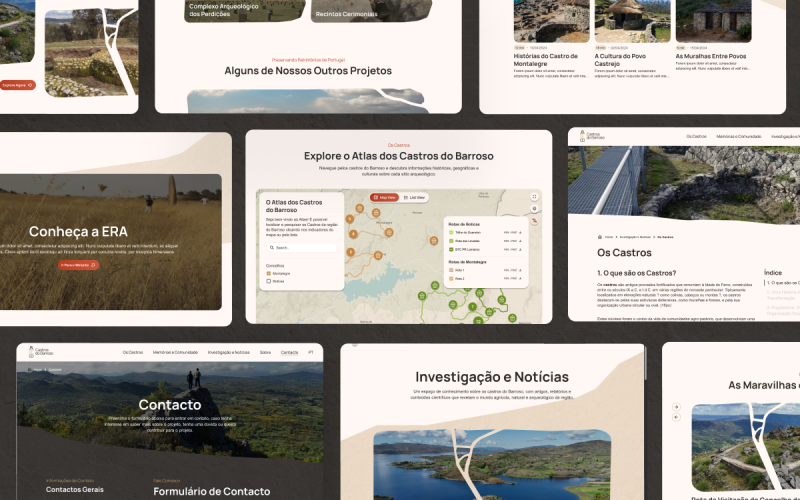The image size is (800, 500).
Task: Click Alguns de Nossos Outros Projetos heading
Action: (308, 71)
